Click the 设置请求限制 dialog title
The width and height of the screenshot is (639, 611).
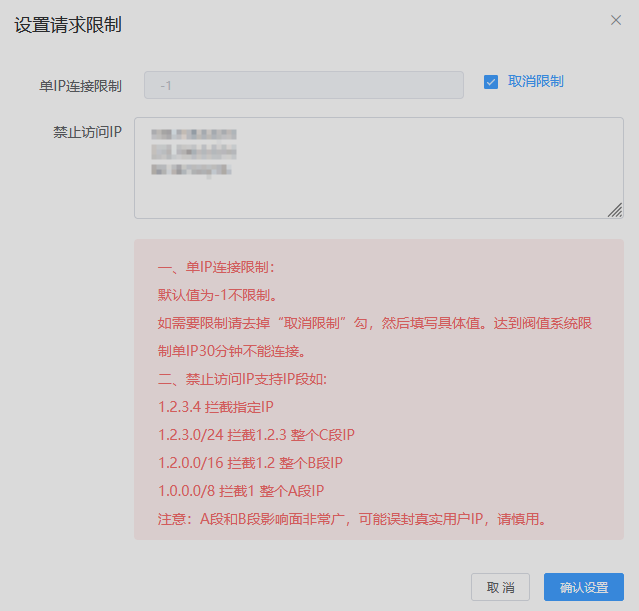pyautogui.click(x=68, y=25)
